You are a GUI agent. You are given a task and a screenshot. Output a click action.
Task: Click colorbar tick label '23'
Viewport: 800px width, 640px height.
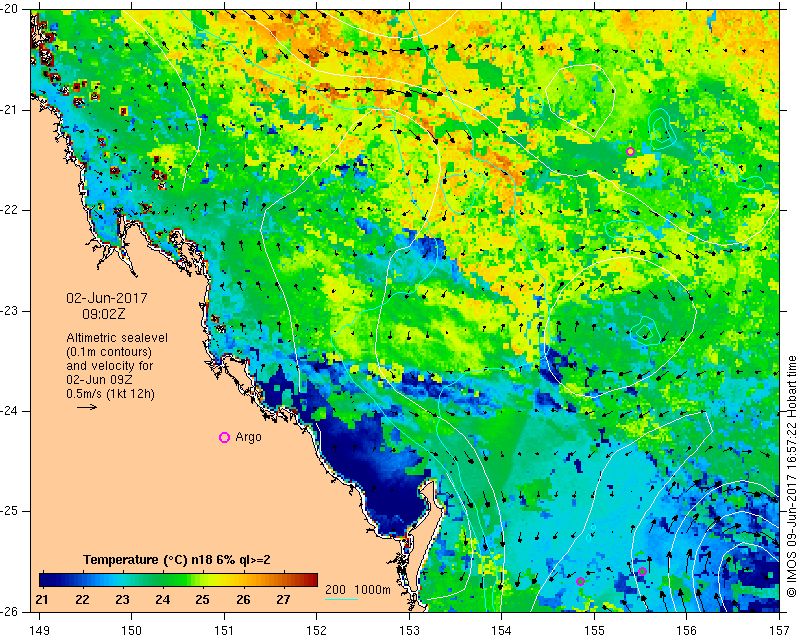122,600
